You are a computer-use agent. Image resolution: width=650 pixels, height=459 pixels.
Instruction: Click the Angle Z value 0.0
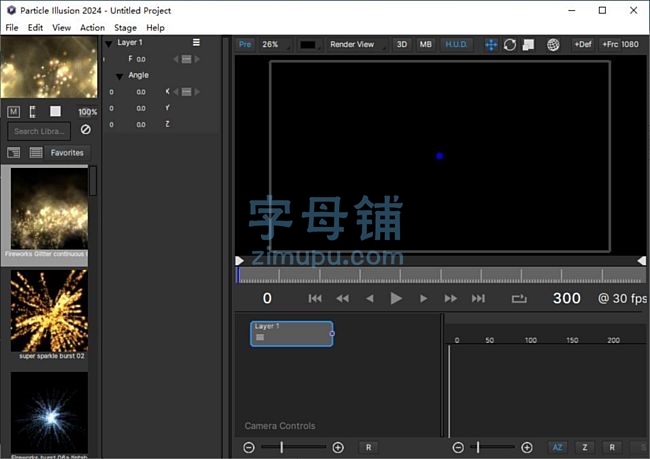141,124
